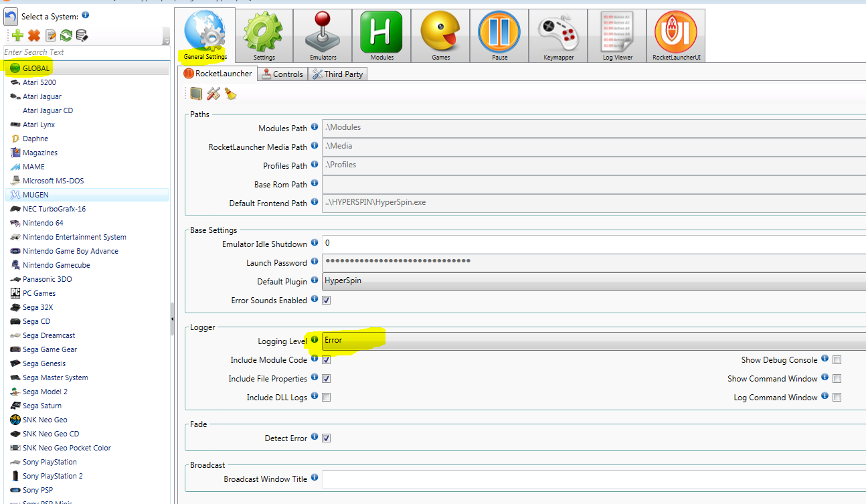Select MAME in the system list
Image resolution: width=866 pixels, height=504 pixels.
pyautogui.click(x=33, y=167)
